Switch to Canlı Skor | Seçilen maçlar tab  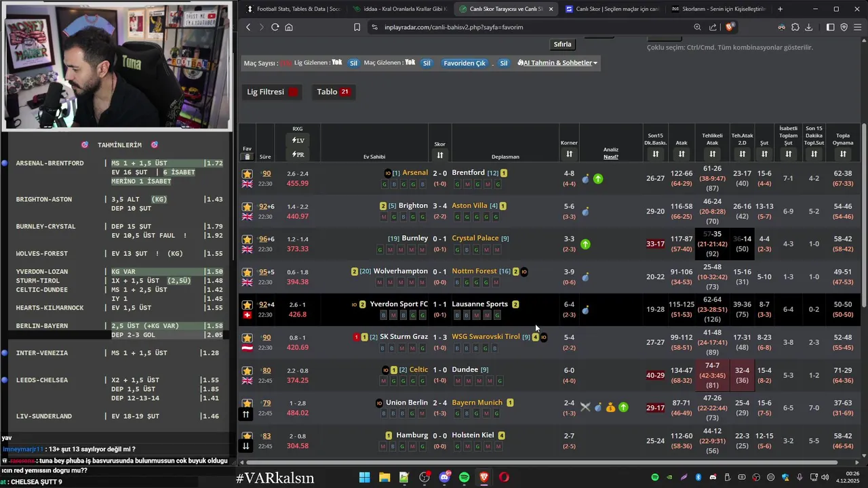(611, 9)
